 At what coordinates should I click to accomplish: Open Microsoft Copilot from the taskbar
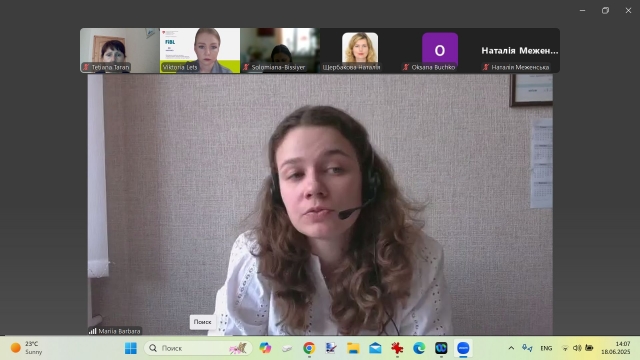(x=265, y=348)
